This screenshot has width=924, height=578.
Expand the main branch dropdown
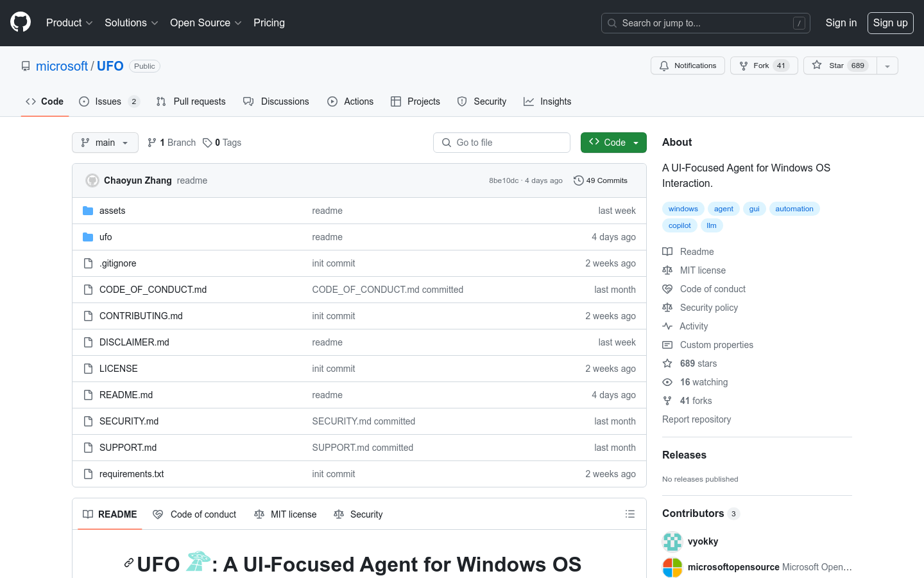pos(105,143)
